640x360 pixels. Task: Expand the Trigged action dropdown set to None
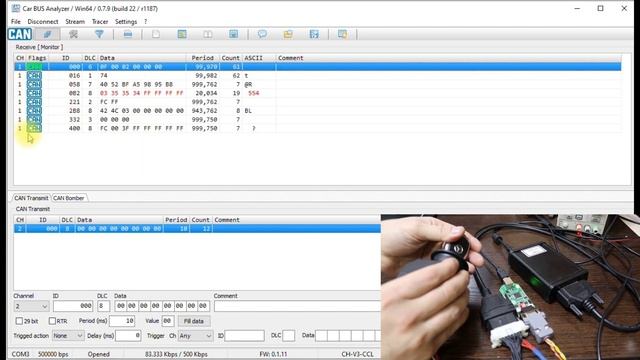(68, 336)
